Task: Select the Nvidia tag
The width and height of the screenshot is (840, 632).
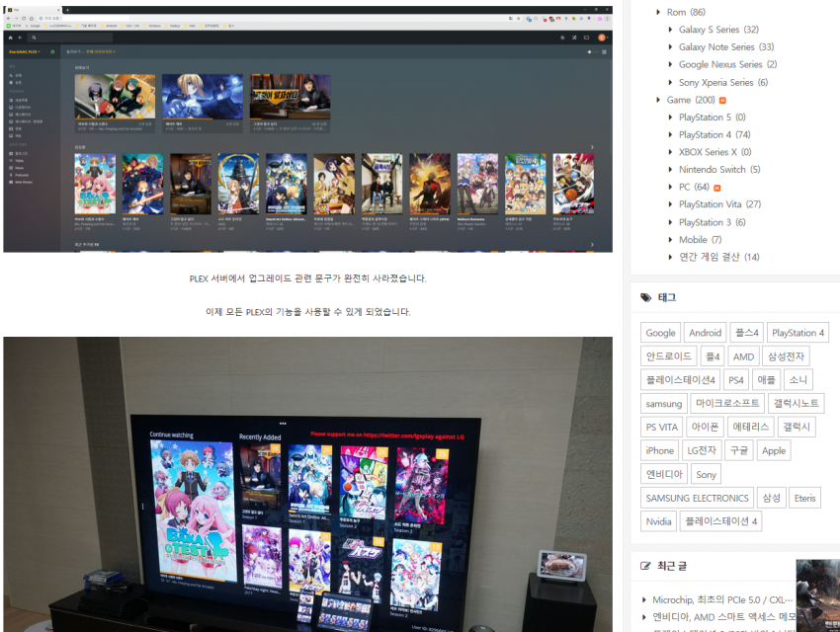Action: [x=658, y=521]
